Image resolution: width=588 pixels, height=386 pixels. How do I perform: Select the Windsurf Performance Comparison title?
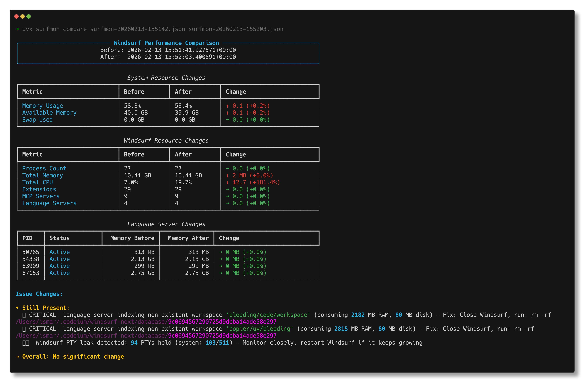166,43
